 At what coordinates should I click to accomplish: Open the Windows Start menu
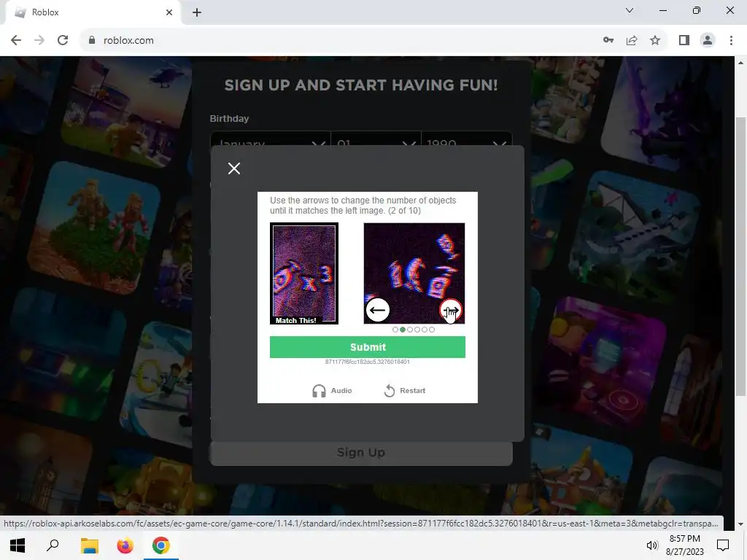[x=18, y=545]
